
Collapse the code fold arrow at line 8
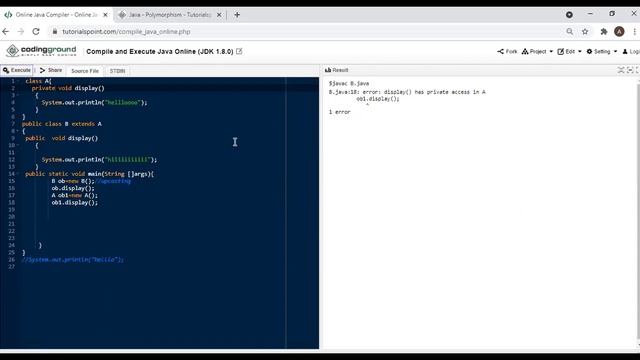point(18,131)
